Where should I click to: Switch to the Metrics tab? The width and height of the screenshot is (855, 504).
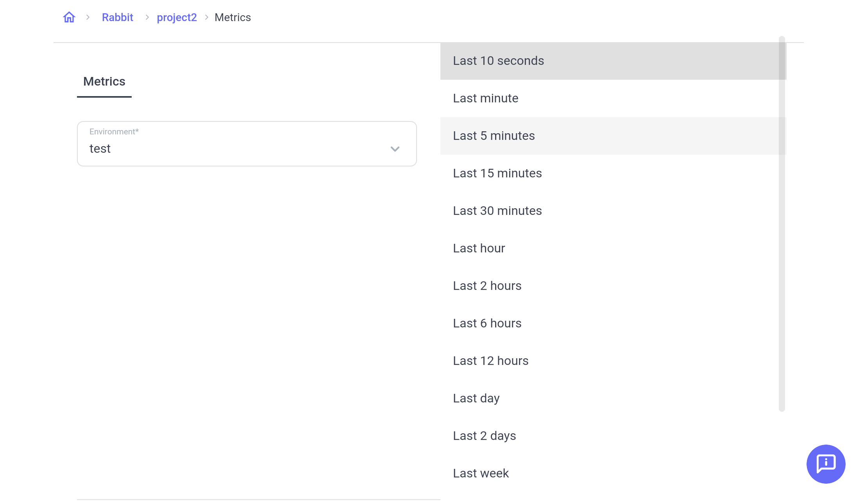(x=104, y=81)
